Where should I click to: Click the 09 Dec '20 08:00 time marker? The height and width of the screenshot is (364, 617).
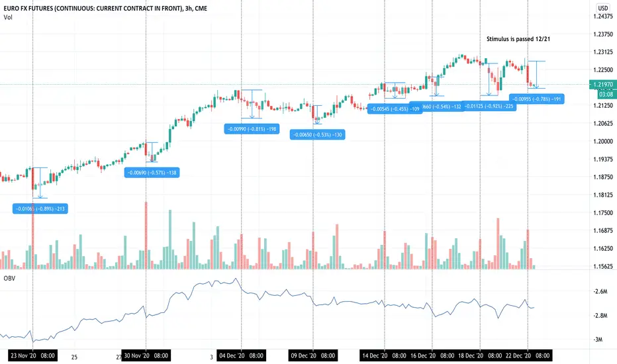(x=313, y=356)
